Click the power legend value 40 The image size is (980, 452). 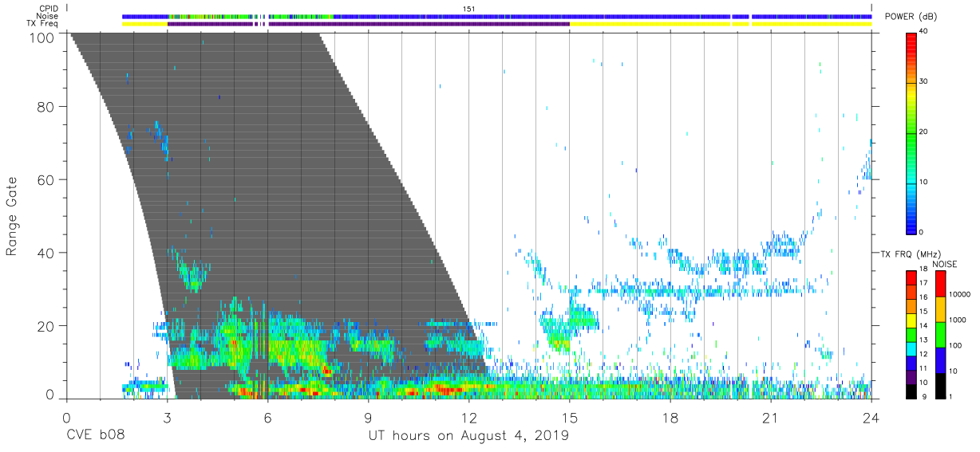tap(923, 31)
